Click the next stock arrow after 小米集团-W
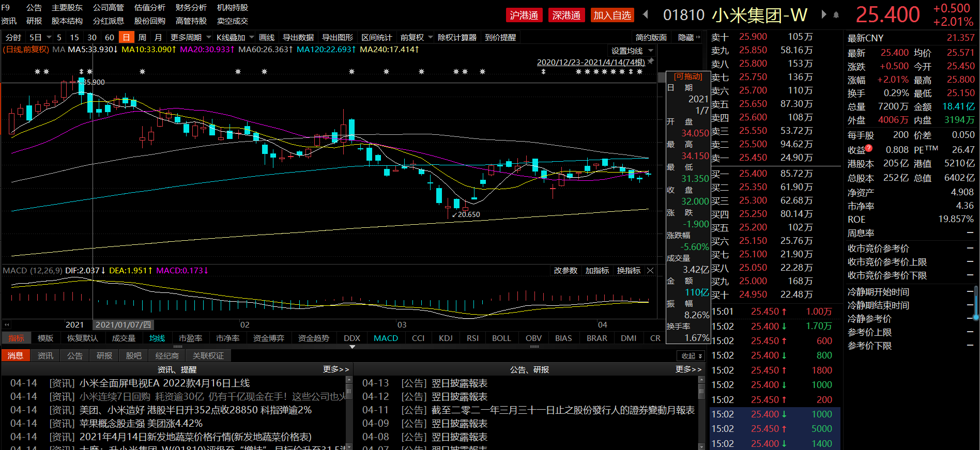This screenshot has height=450, width=980. point(824,14)
